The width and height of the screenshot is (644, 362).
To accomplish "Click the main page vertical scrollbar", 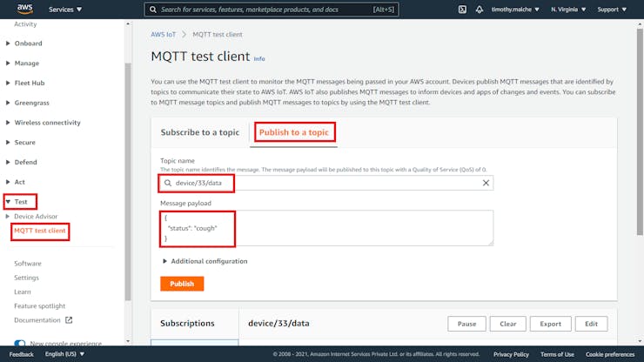I will point(640,131).
